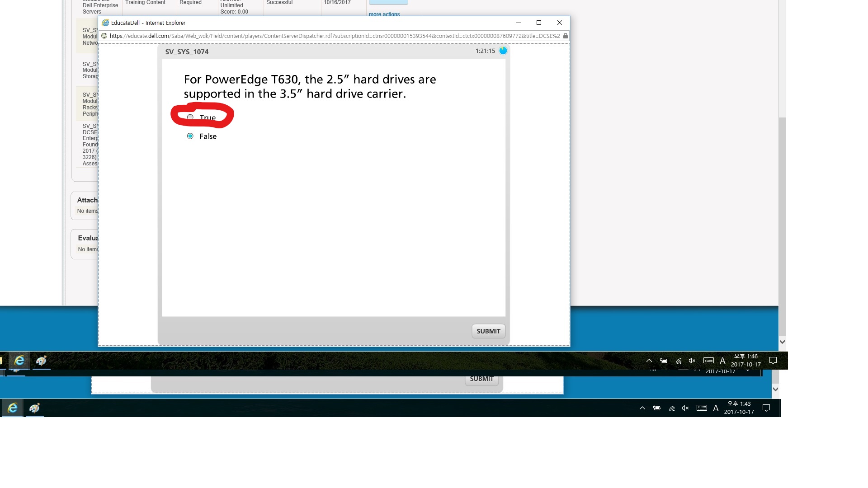Click the 'more actions' link
The image size is (868, 488).
tap(384, 14)
